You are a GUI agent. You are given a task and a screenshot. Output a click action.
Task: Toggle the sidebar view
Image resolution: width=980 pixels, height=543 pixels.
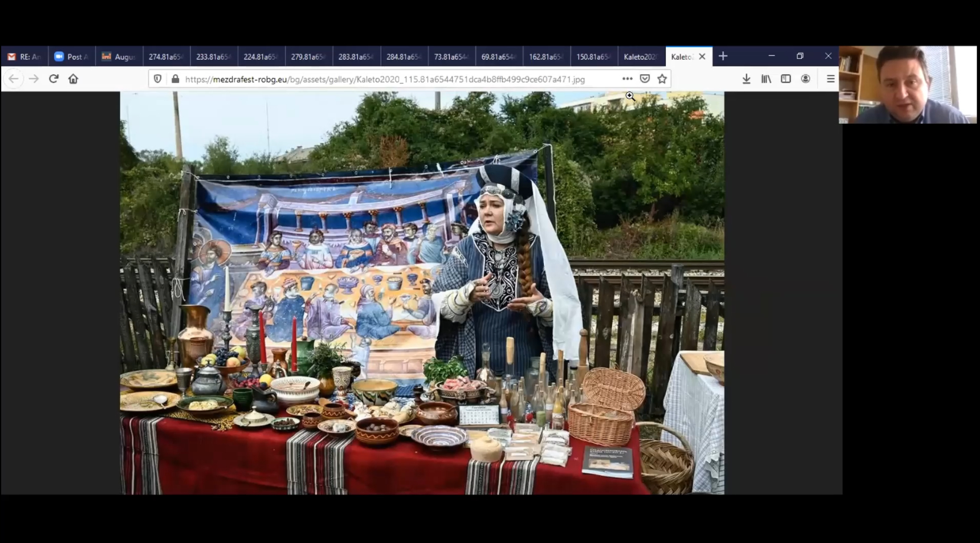click(786, 79)
